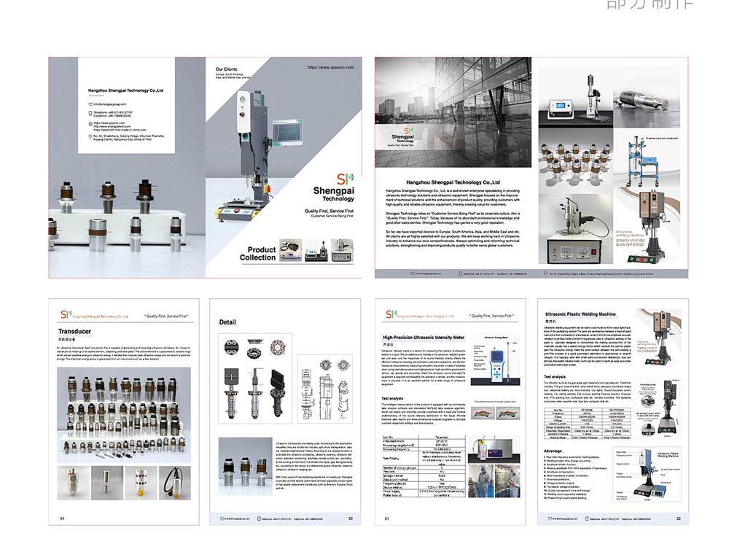The height and width of the screenshot is (560, 729).
Task: Click the "High-Precision Ultrasonic Intensity Meter" heading
Action: pyautogui.click(x=424, y=338)
